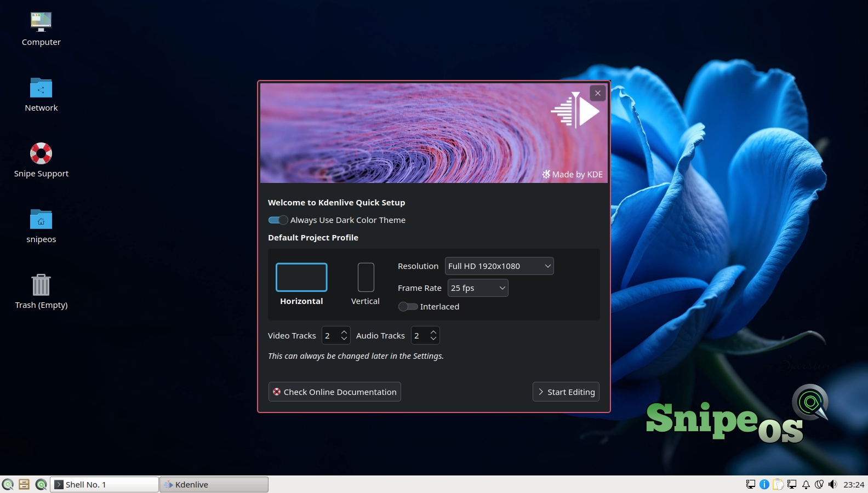
Task: Click the SnipeOS launcher icon at the taskbar's far-left end
Action: pos(8,484)
